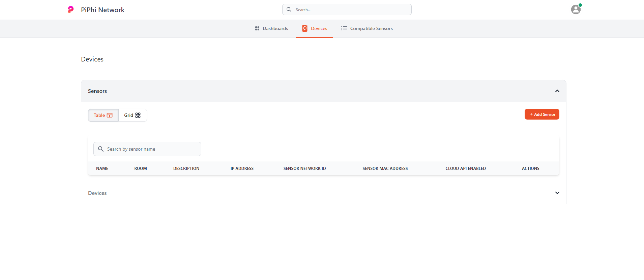Viewport: 644px width, 280px height.
Task: Click the NAME column header
Action: tap(102, 168)
